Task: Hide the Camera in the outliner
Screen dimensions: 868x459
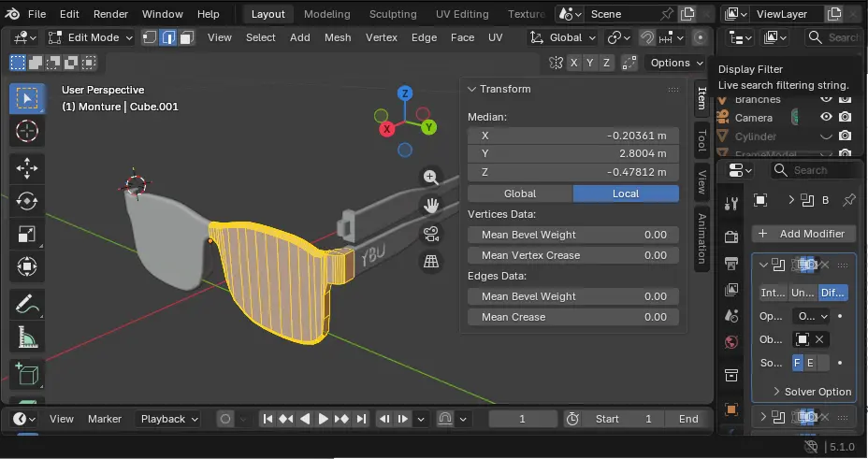Action: tap(826, 118)
